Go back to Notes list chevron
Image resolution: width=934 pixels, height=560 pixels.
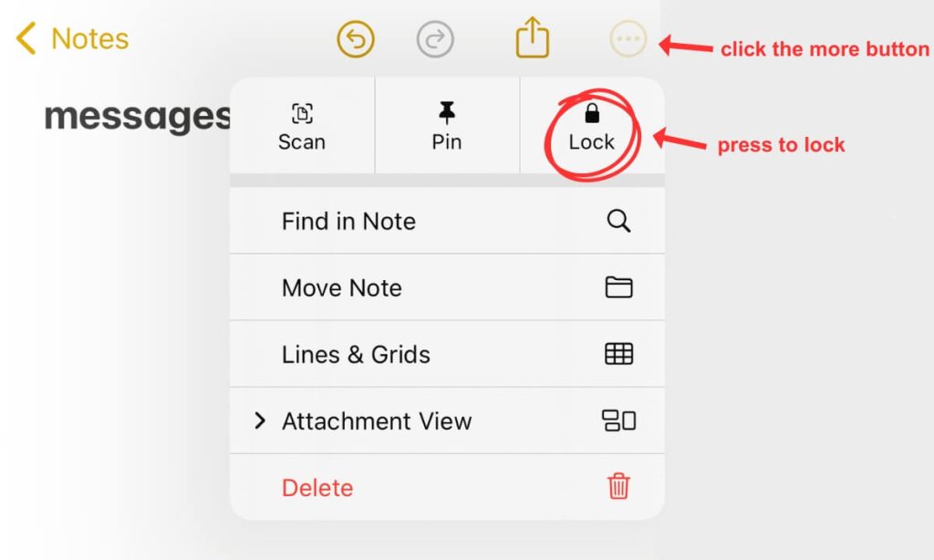tap(26, 39)
